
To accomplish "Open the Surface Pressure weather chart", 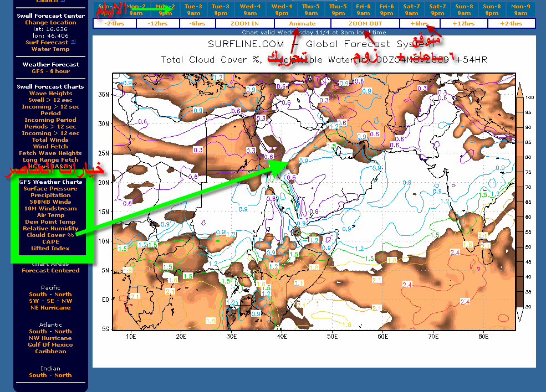I will (x=50, y=188).
